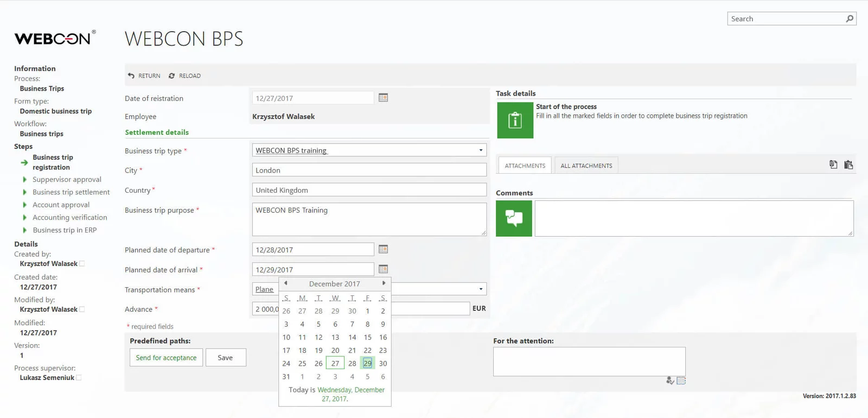The image size is (868, 418).
Task: Click the WEBCON logo
Action: (x=55, y=38)
